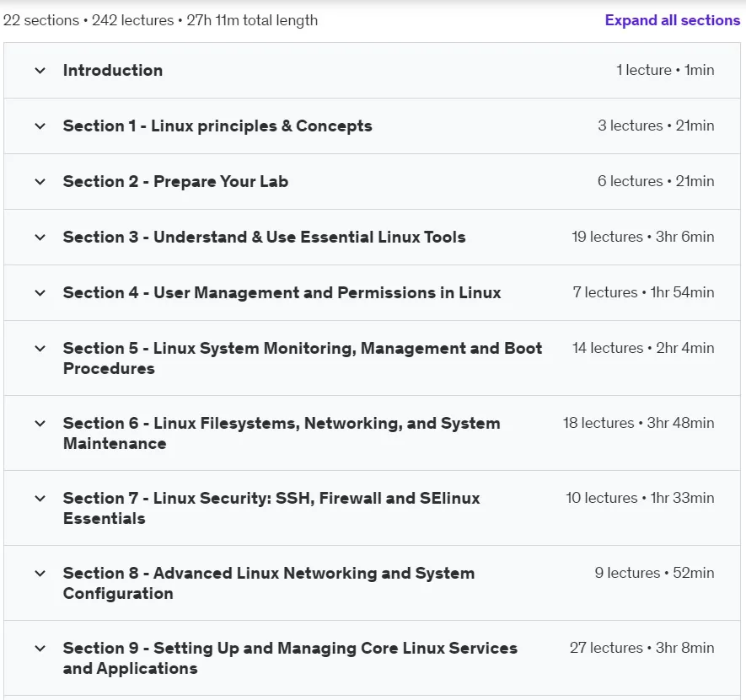The height and width of the screenshot is (700, 746).
Task: Expand Section 7 Linux Security chevron
Action: point(40,499)
